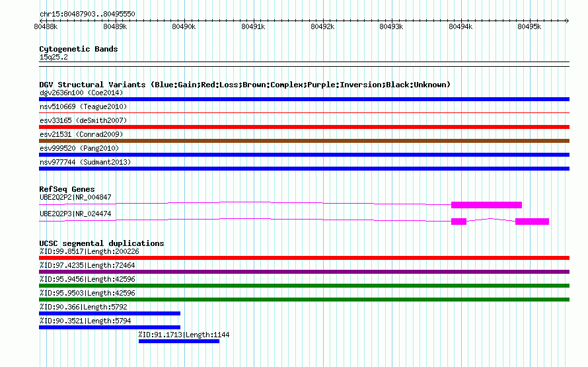Screen dimensions: 588x367
Task: Click the 80488k ruler tick label
Action: tap(46, 26)
